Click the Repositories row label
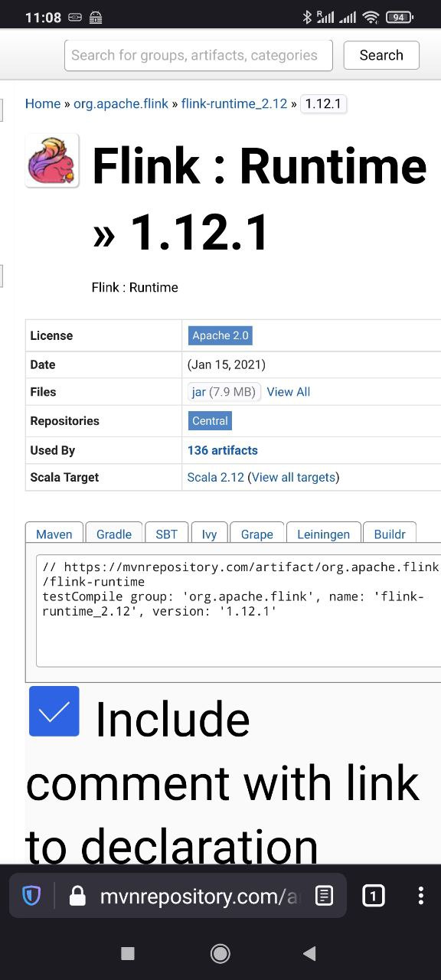 (x=65, y=420)
